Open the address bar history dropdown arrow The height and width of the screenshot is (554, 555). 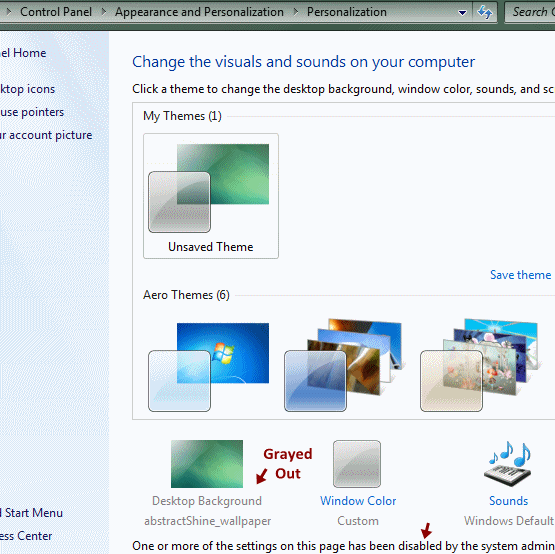462,13
